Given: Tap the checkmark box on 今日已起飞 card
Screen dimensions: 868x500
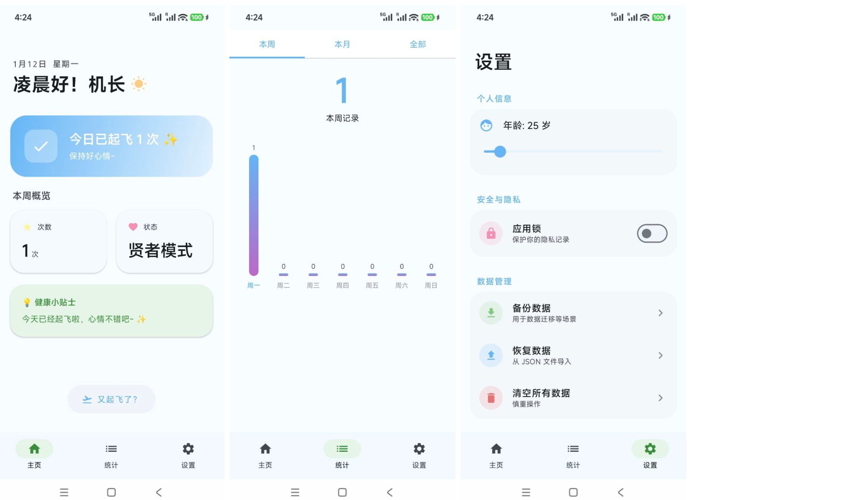Looking at the screenshot, I should (41, 146).
